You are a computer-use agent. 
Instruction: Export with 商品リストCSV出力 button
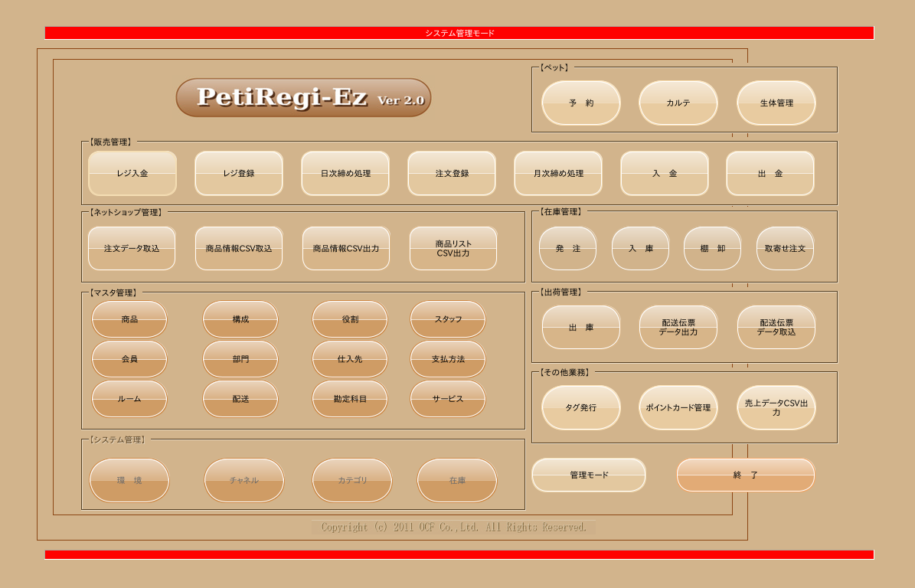coord(453,249)
